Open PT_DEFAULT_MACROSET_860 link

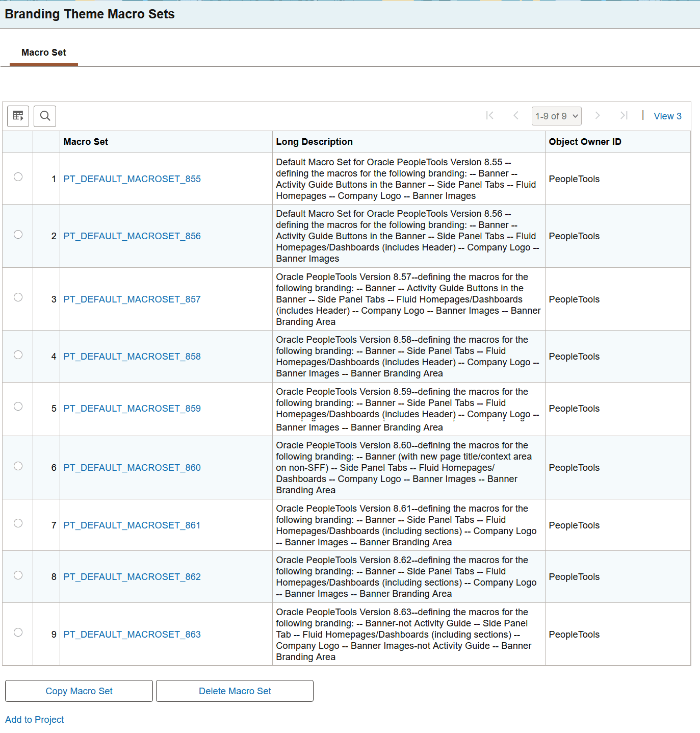tap(132, 468)
